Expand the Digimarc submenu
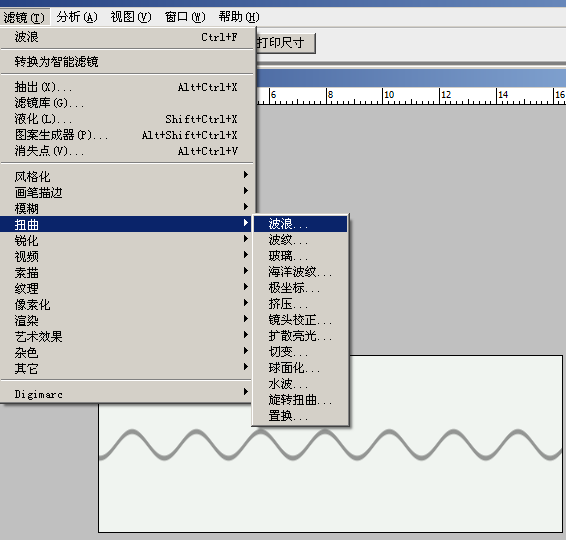The image size is (566, 540). pyautogui.click(x=126, y=394)
